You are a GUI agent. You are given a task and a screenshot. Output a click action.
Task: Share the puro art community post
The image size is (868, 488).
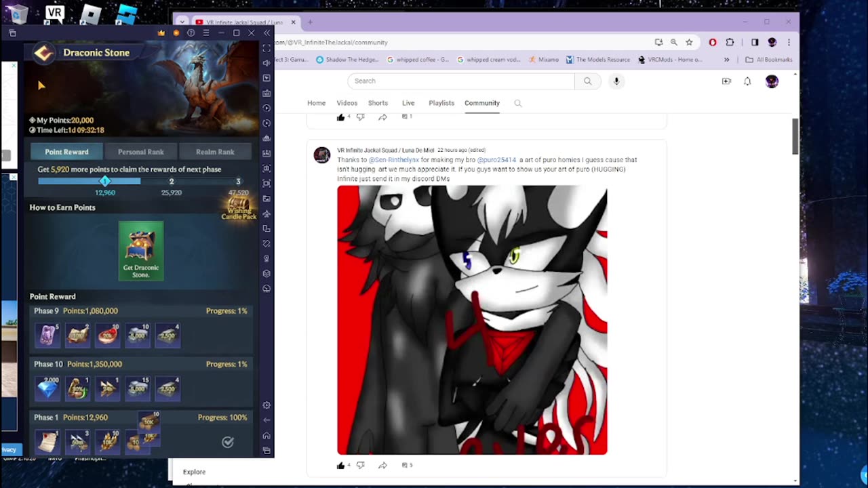point(382,465)
